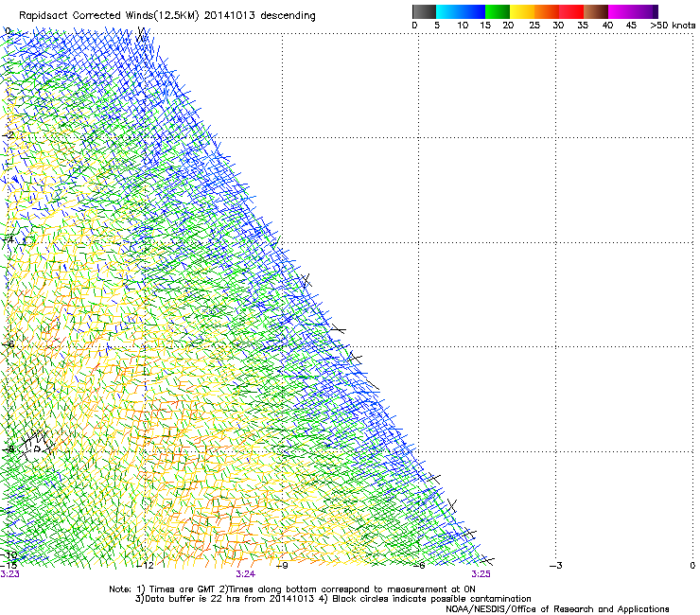700x615 pixels.
Task: Click the purple time label '3:23'
Action: pos(9,574)
